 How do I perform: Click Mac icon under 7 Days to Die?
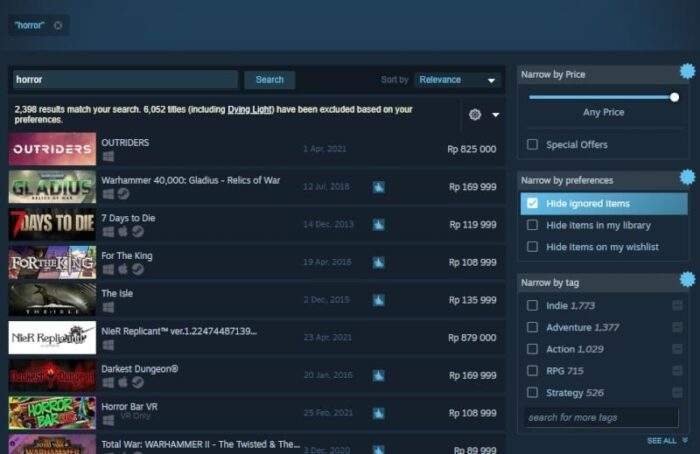[x=123, y=231]
